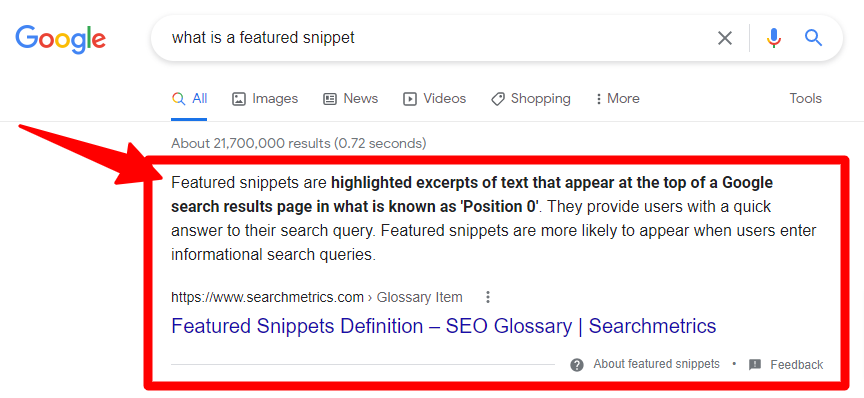Click the News tab icon

(330, 99)
